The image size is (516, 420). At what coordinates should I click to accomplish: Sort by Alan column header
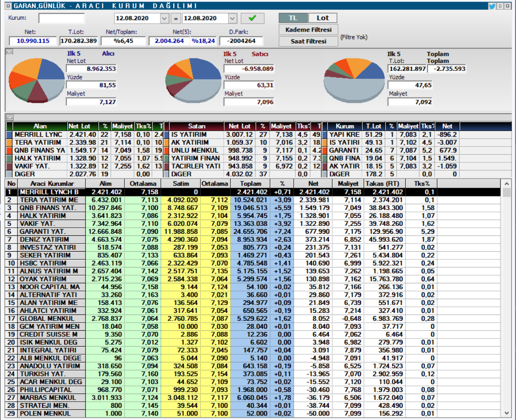pyautogui.click(x=40, y=126)
